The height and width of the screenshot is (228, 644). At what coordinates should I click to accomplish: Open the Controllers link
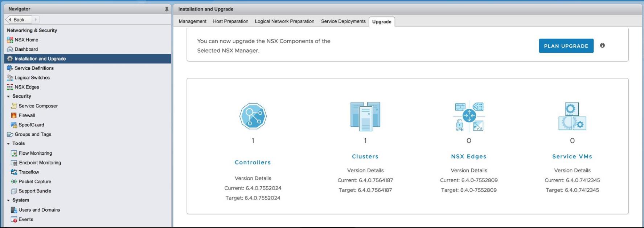pyautogui.click(x=253, y=162)
